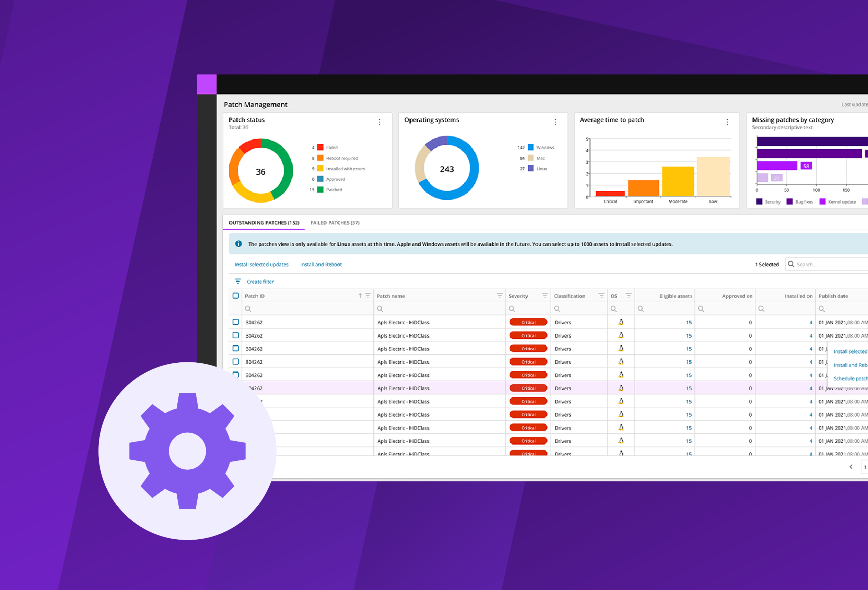Click the Moderate bar in time-to-patch chart
Image resolution: width=868 pixels, height=590 pixels.
pos(678,181)
